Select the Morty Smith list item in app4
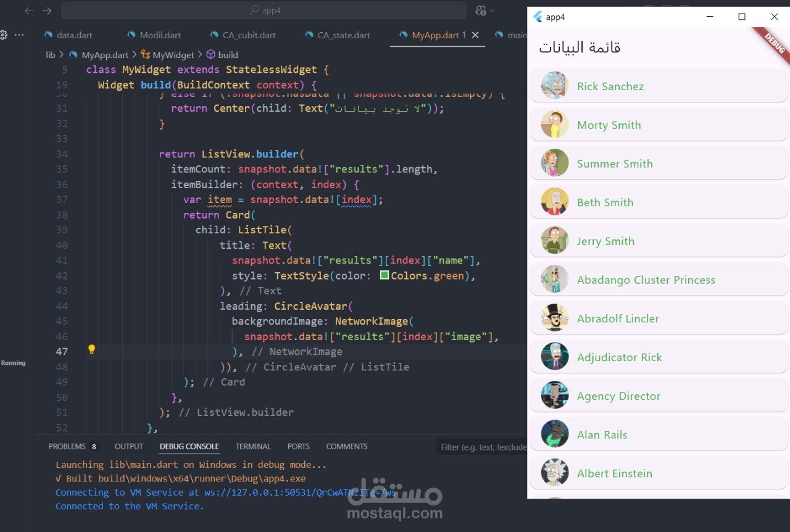Screen dimensions: 790x532 [659, 125]
